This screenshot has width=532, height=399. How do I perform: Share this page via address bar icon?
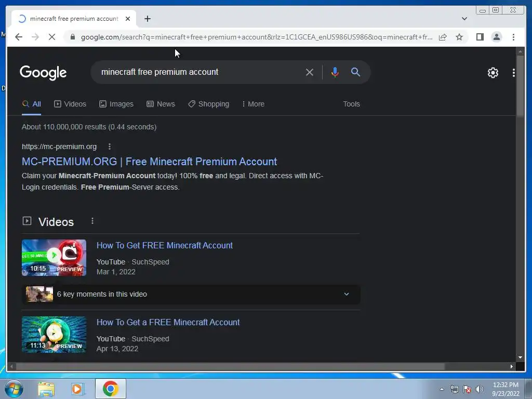tap(443, 37)
